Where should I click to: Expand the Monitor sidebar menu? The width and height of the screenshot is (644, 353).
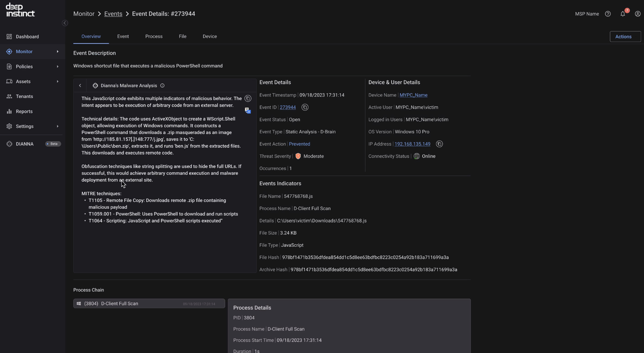(x=58, y=52)
